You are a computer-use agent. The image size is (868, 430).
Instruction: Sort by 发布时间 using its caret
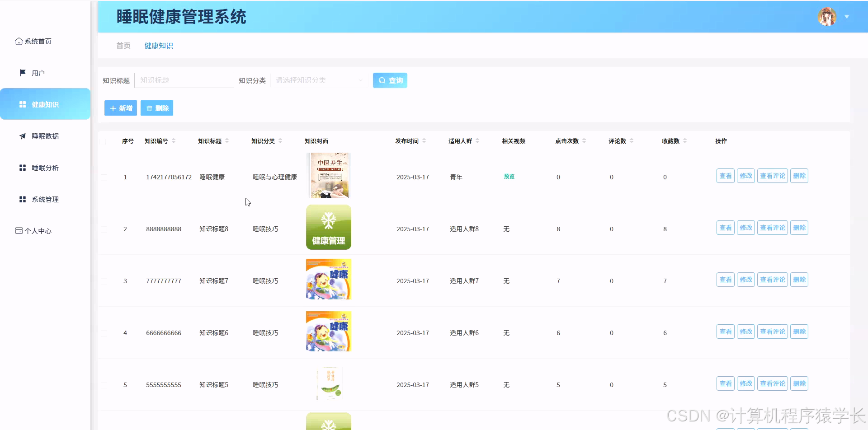pyautogui.click(x=424, y=140)
